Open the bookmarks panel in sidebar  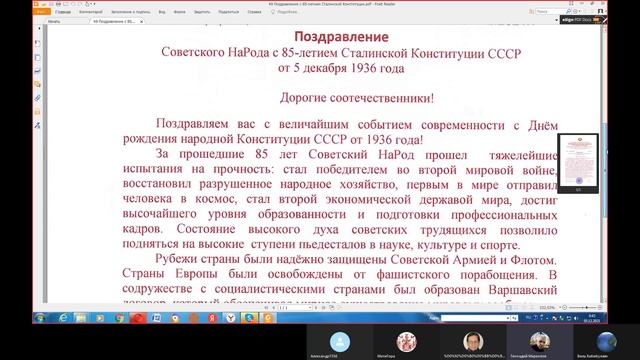[37, 44]
